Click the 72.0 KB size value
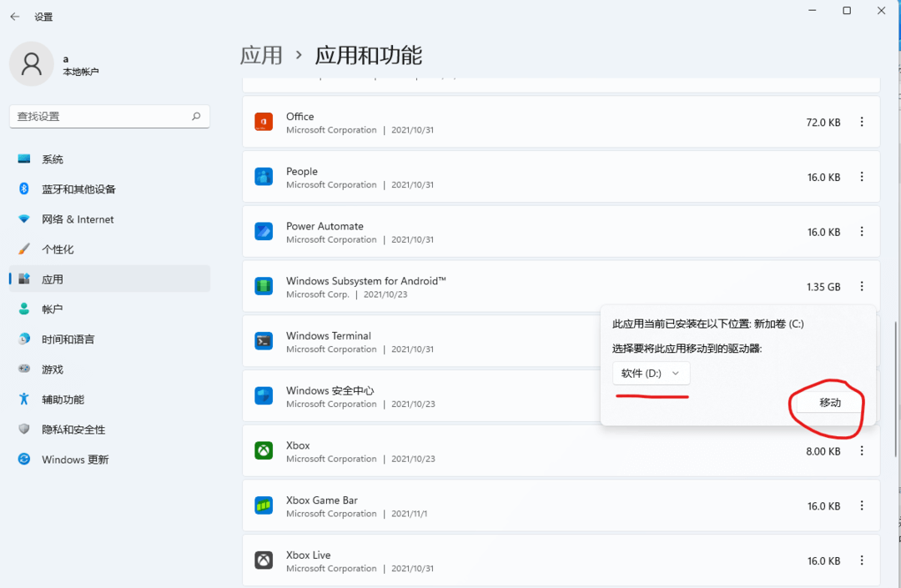This screenshot has height=588, width=901. [823, 123]
